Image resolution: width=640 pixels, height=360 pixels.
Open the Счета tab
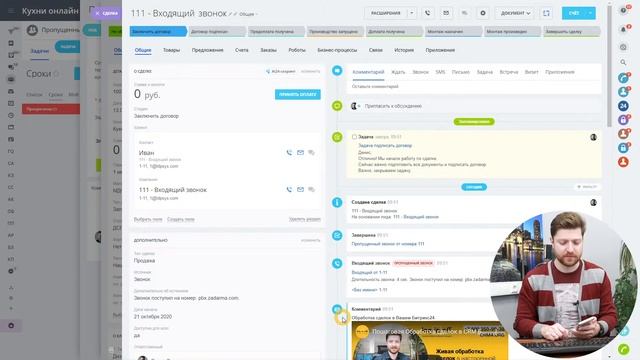pos(242,50)
